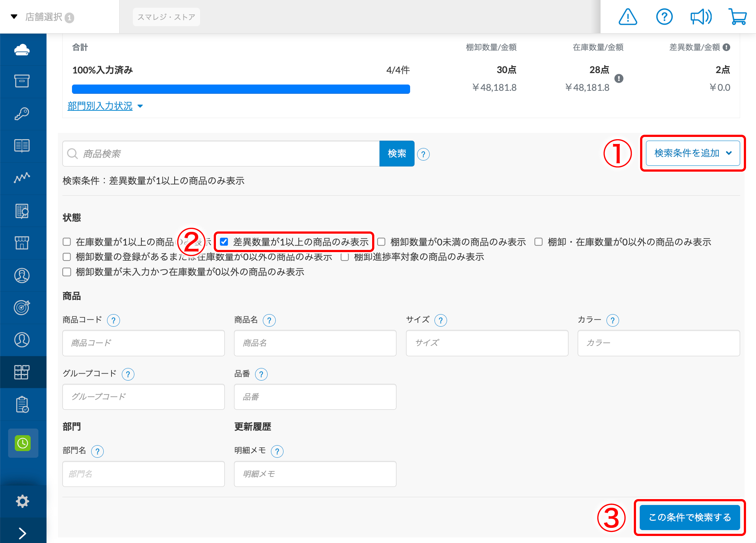This screenshot has width=756, height=543.
Task: Open the 店舗選択 store selector
Action: point(44,16)
